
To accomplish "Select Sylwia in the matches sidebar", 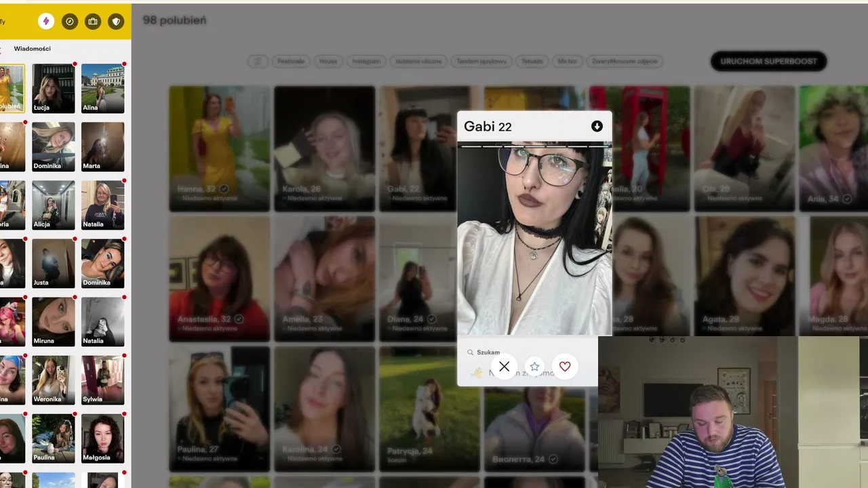I will tap(103, 380).
